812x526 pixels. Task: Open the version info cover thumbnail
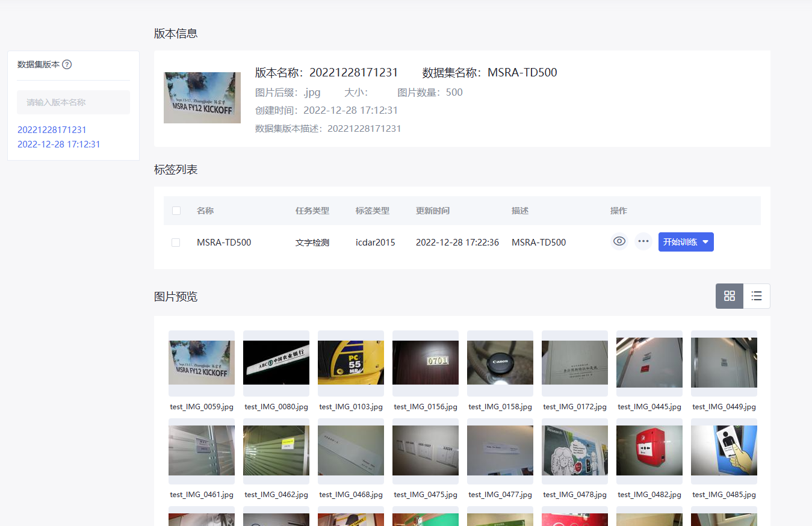point(202,97)
